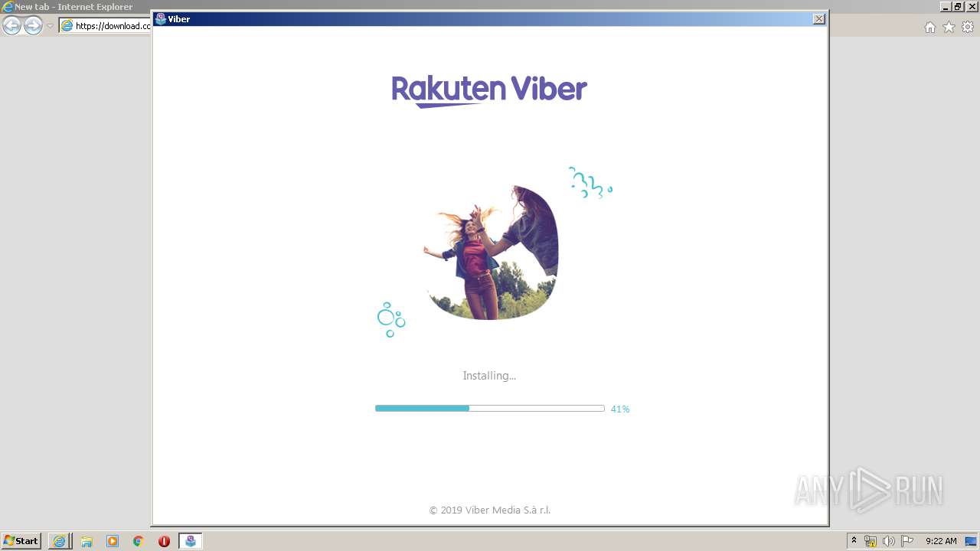Click the Viber icon in installer title bar
This screenshot has width=980, height=551.
point(161,19)
